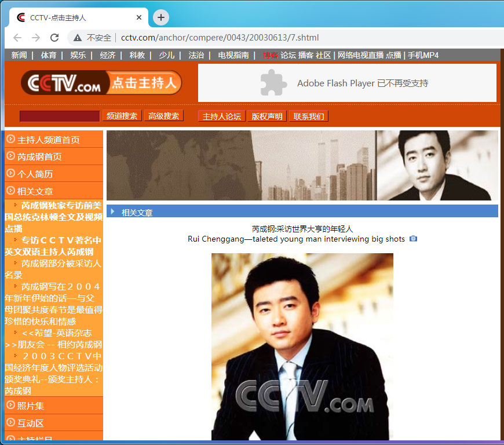Open the 论坛 link in top bar
This screenshot has height=445, width=504.
288,55
